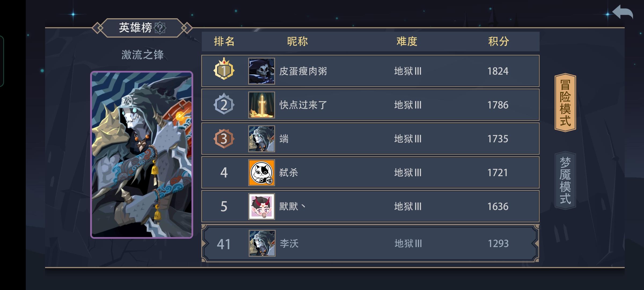
Task: Tap 弑杀's cat avatar
Action: pyautogui.click(x=261, y=173)
